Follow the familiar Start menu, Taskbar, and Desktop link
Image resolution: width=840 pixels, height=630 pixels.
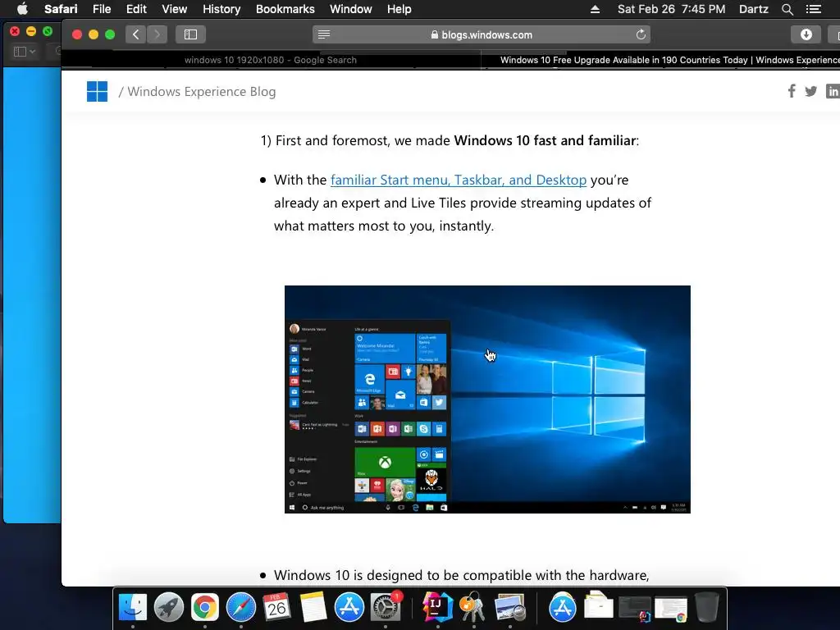tap(459, 180)
